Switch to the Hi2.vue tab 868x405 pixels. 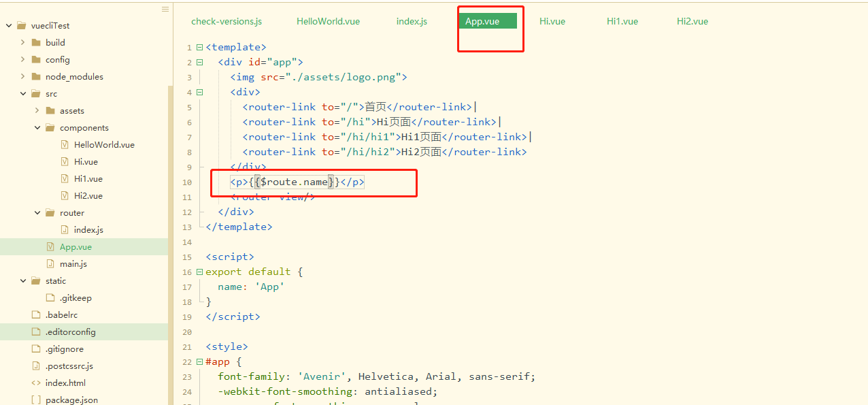point(692,21)
